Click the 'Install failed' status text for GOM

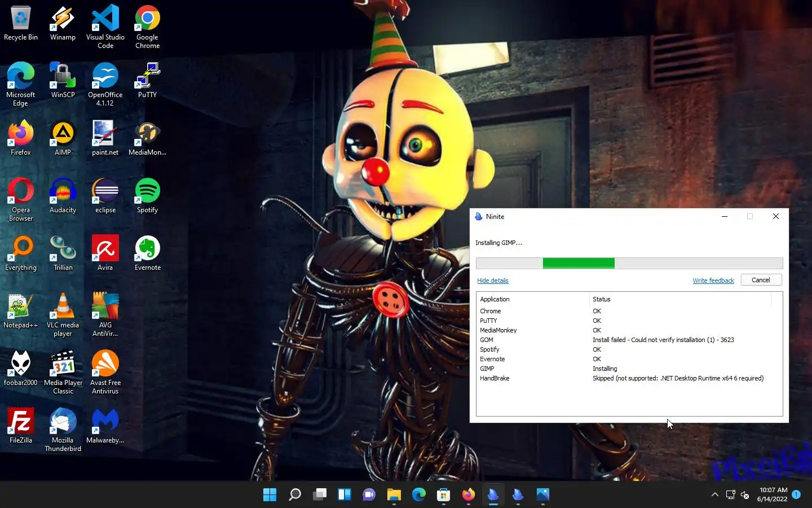click(663, 340)
